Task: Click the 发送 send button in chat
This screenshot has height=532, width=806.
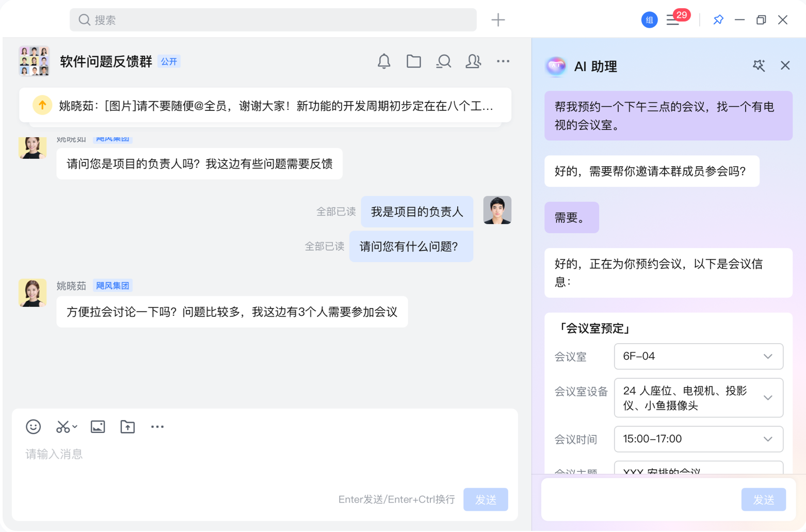Action: (485, 499)
